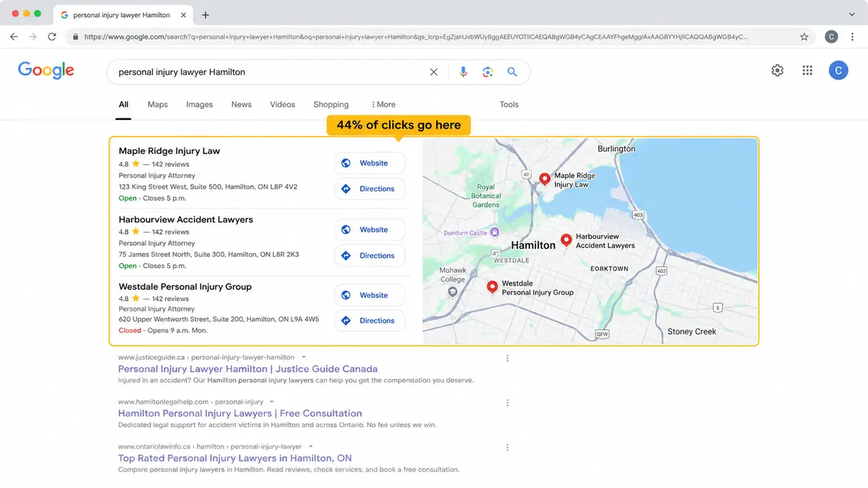
Task: Get directions to Harbourview Accident Lawyers
Action: [370, 255]
